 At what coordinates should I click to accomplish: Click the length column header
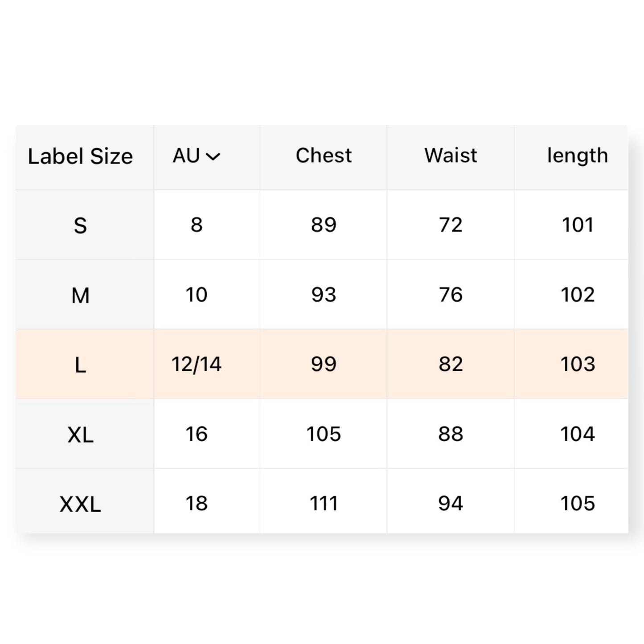[x=578, y=156]
